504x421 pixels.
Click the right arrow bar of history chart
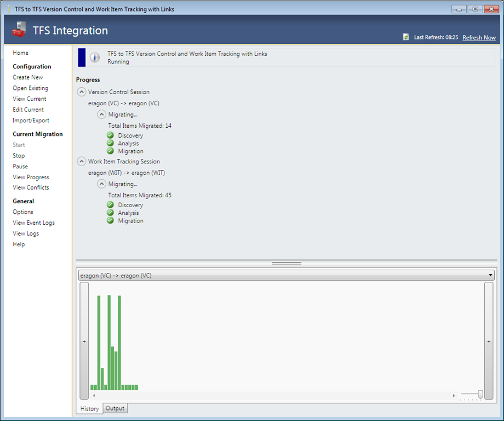click(x=489, y=341)
